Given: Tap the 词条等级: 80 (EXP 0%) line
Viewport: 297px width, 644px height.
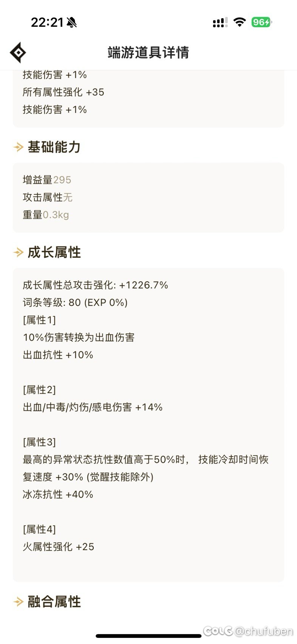Looking at the screenshot, I should click(x=75, y=302).
